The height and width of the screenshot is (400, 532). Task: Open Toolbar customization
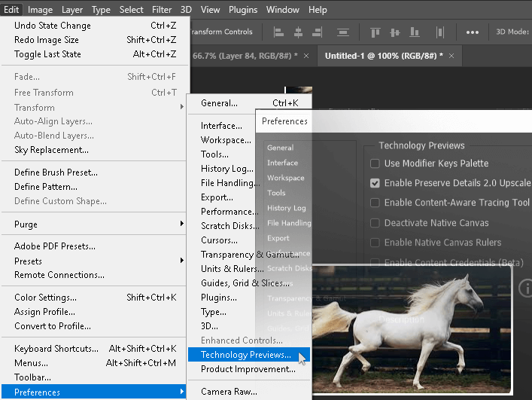(x=95, y=377)
